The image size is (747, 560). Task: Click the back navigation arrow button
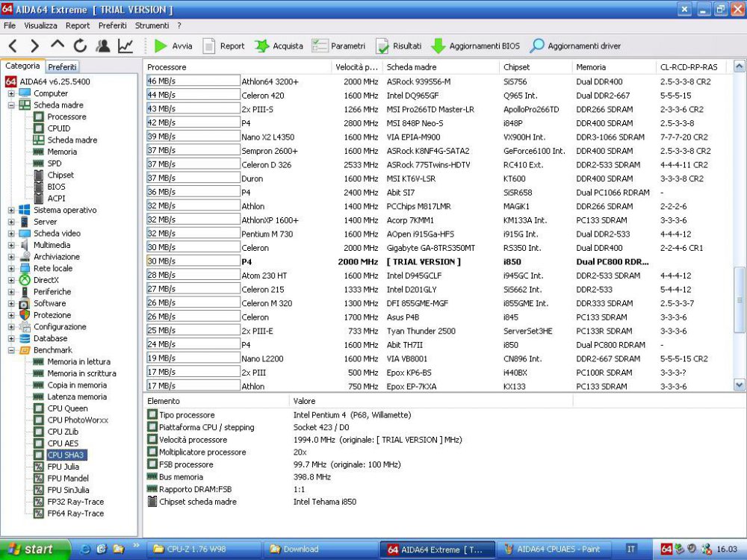[x=13, y=46]
